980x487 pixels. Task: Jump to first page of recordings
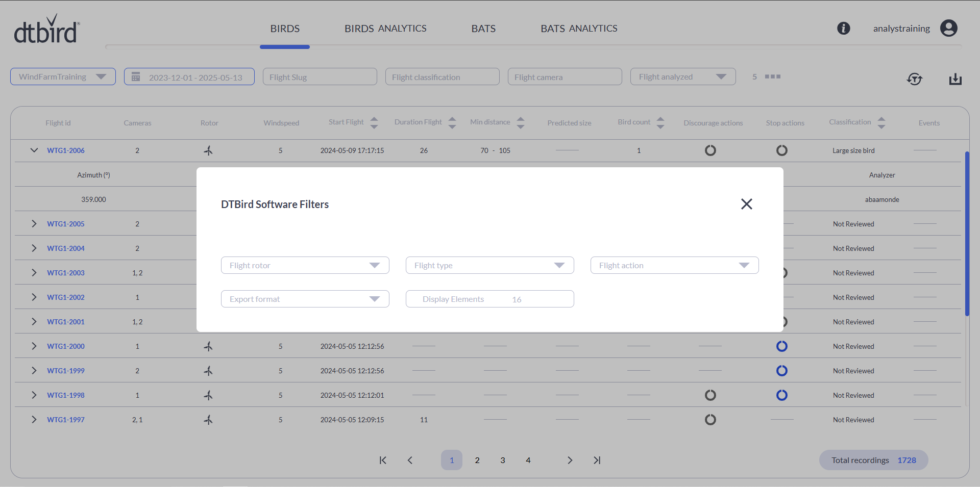pos(383,460)
